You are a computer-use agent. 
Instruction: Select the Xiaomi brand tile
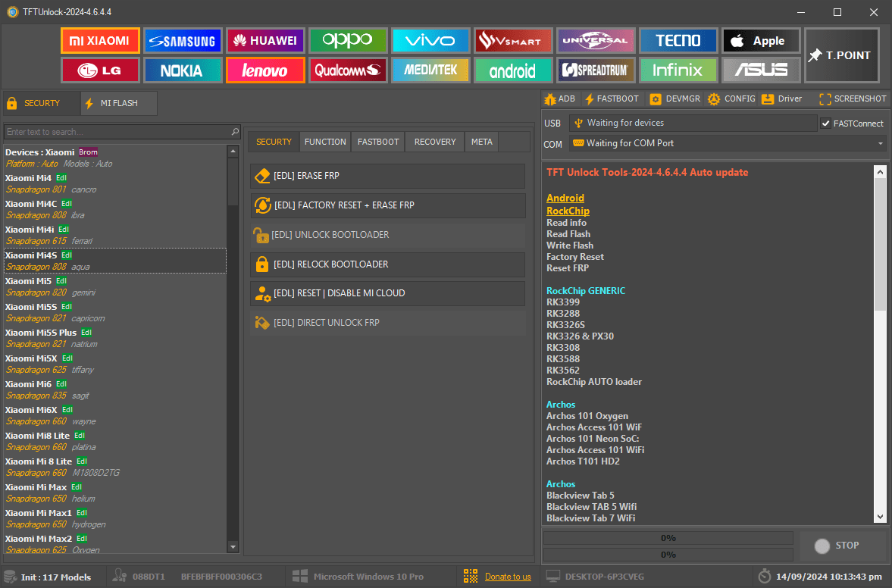point(100,41)
